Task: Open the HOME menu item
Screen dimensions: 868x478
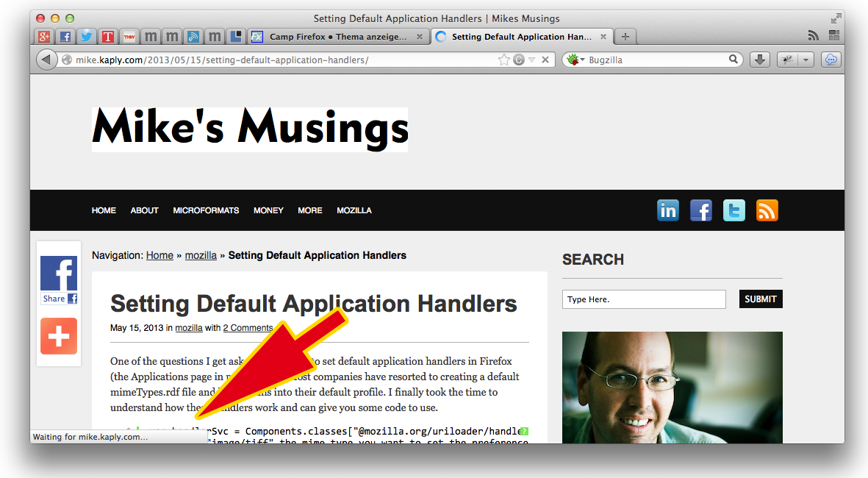Action: (x=104, y=210)
